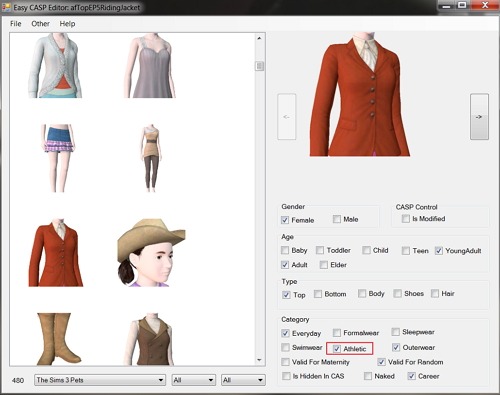Check the Elder age checkbox
500x395 pixels.
(324, 265)
